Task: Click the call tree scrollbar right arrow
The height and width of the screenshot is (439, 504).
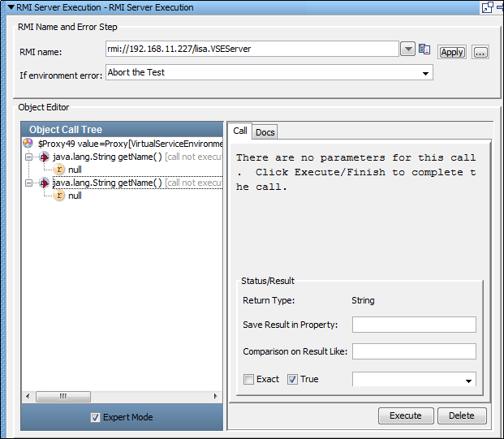Action: [x=215, y=396]
